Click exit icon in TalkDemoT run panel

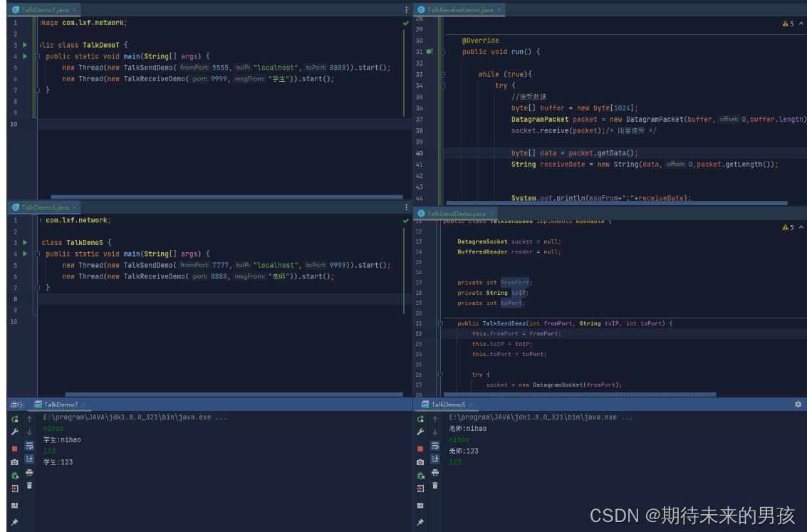pyautogui.click(x=14, y=489)
